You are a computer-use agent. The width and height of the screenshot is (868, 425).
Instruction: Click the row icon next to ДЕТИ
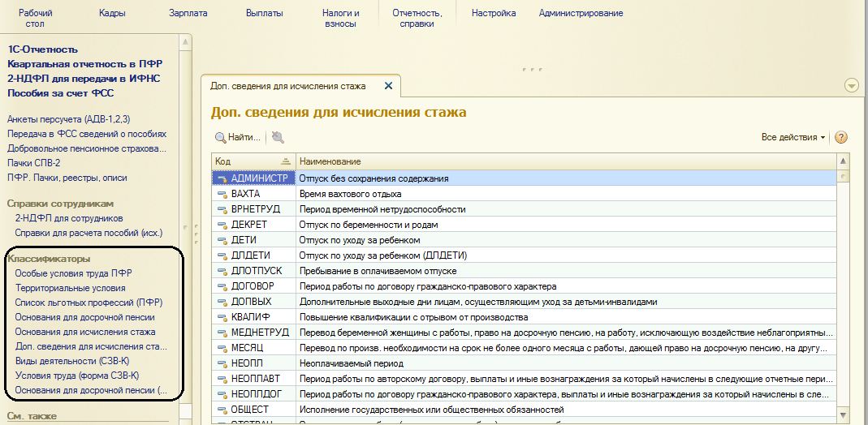tap(223, 240)
